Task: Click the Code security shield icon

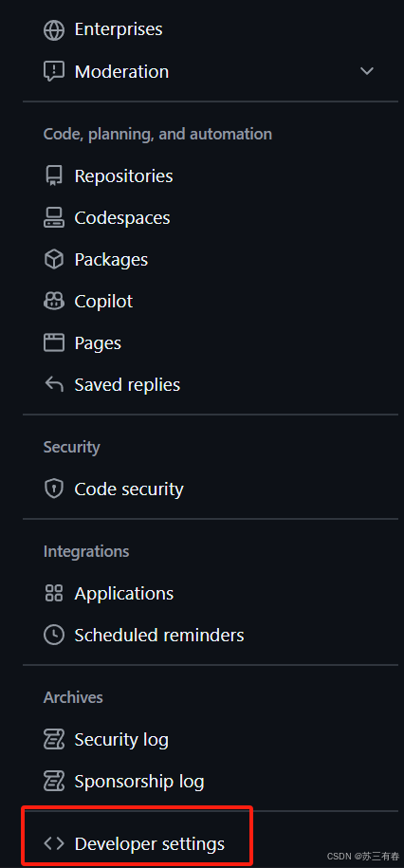Action: click(54, 489)
